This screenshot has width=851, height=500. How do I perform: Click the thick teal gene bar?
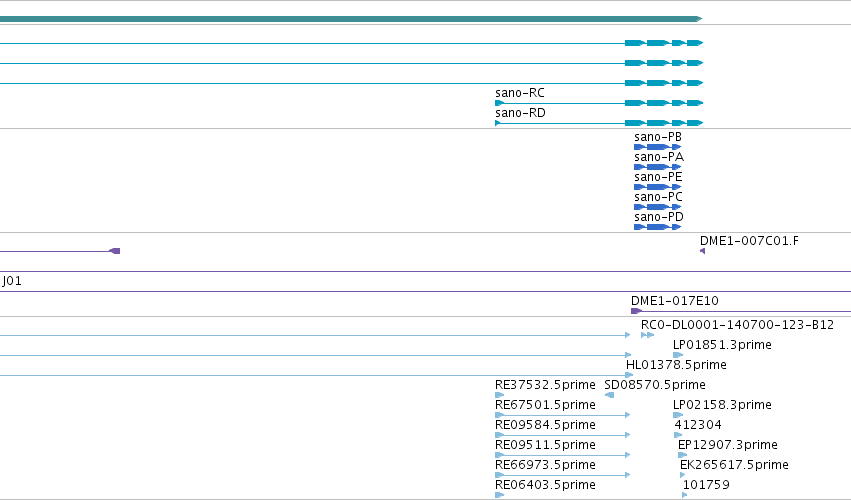click(x=351, y=19)
